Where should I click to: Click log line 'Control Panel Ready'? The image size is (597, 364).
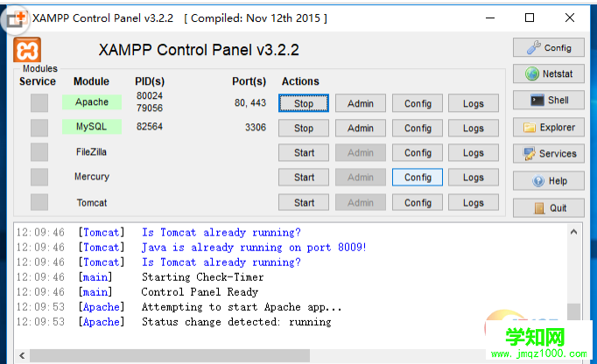[x=200, y=292]
